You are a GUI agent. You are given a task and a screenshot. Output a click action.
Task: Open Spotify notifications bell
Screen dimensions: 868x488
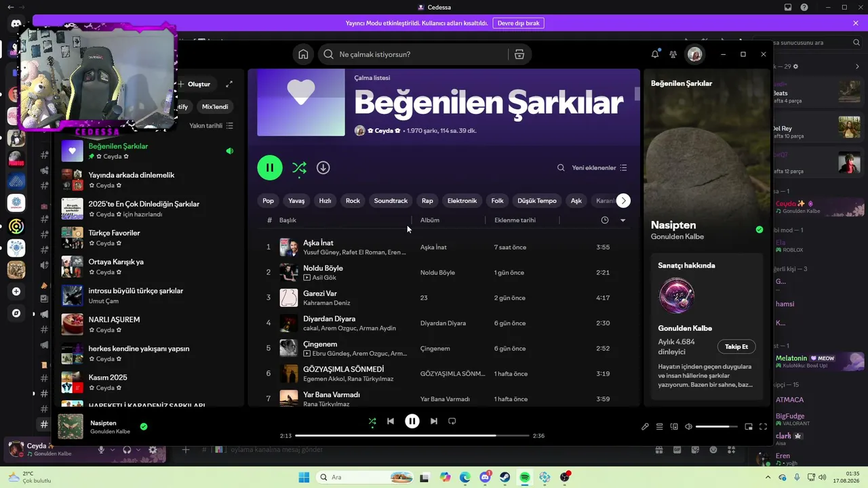point(655,54)
